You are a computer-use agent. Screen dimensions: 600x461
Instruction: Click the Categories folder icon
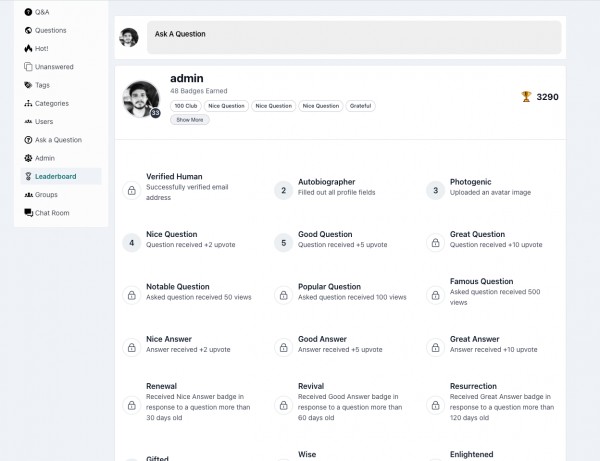(x=28, y=103)
